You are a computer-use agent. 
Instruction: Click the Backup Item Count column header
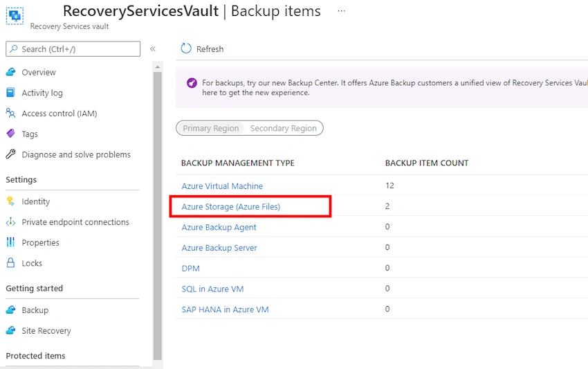[427, 163]
